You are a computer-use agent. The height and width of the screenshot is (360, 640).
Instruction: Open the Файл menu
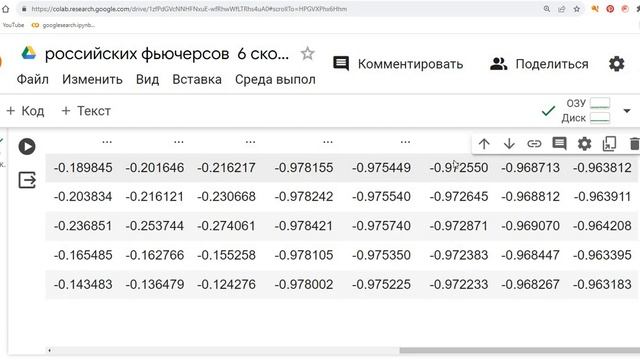coord(33,79)
